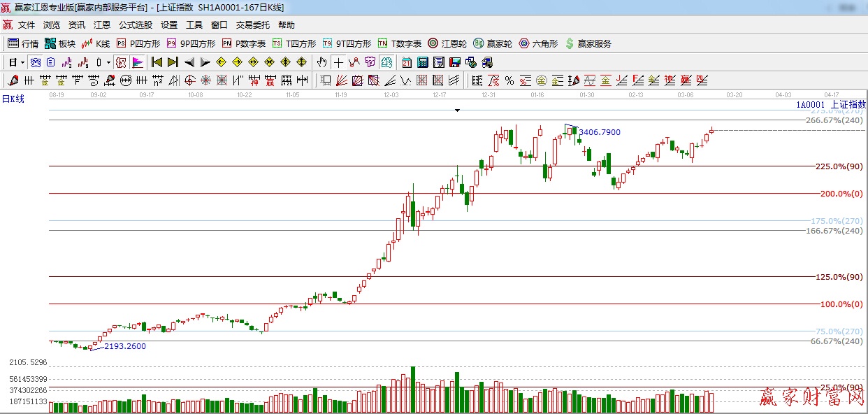This screenshot has height=414, width=868.
Task: Open the 江恩 menu
Action: [102, 24]
